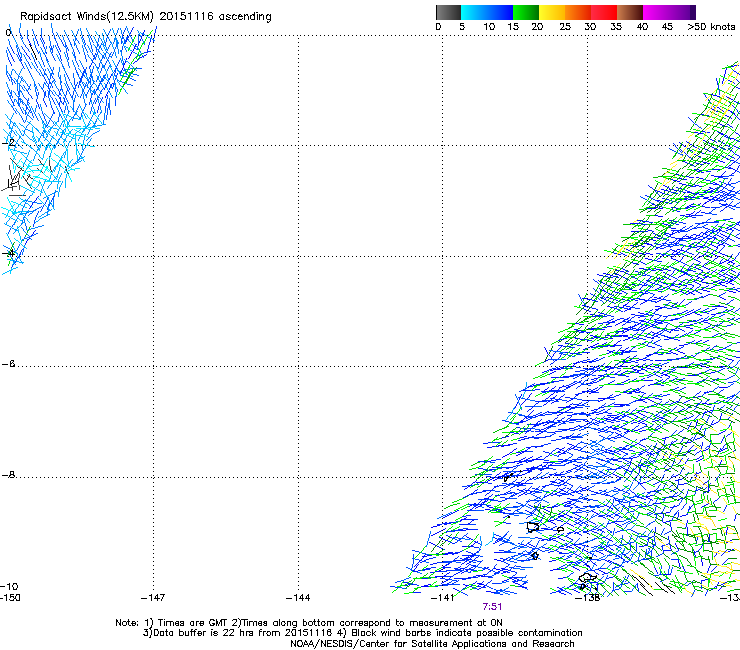Click the '-6' latitude axis label

click(8, 364)
